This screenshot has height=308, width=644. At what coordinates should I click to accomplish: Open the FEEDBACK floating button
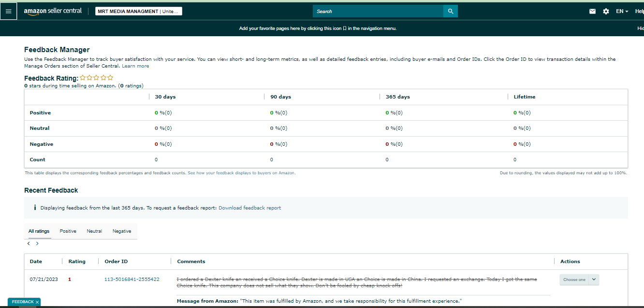[x=23, y=302]
